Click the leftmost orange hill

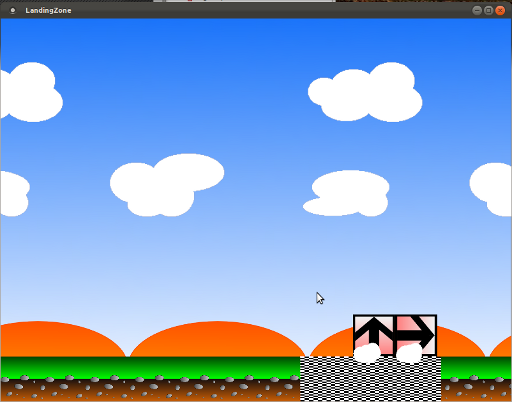(63, 339)
